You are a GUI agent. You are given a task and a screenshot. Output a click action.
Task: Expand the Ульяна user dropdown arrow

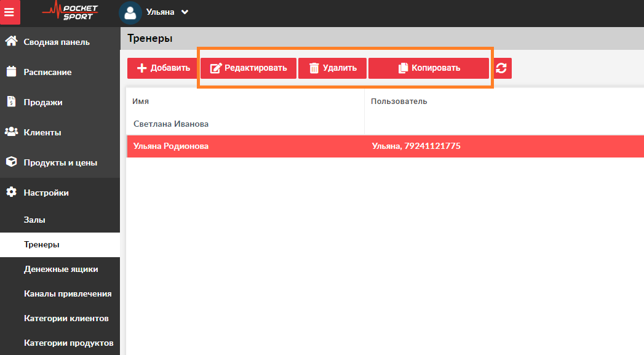point(185,12)
